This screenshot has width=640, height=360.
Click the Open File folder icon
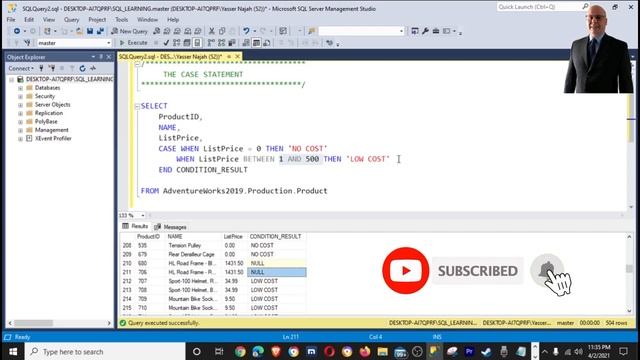click(x=79, y=31)
